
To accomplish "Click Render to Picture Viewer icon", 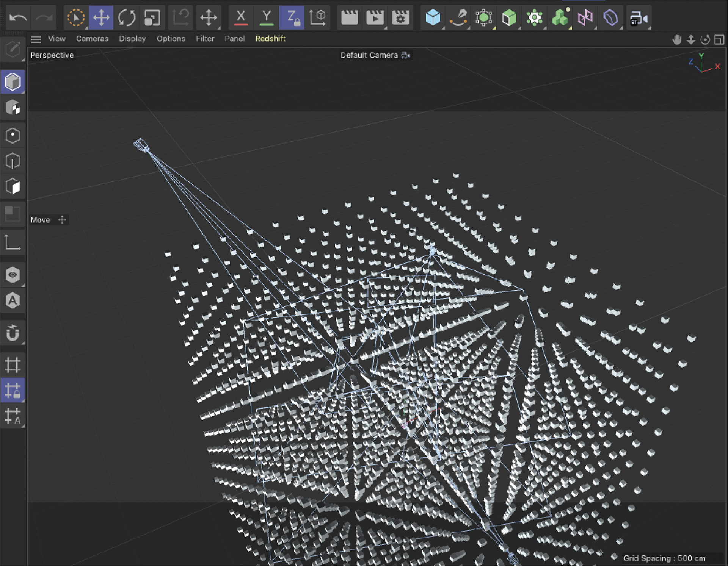I will click(375, 17).
